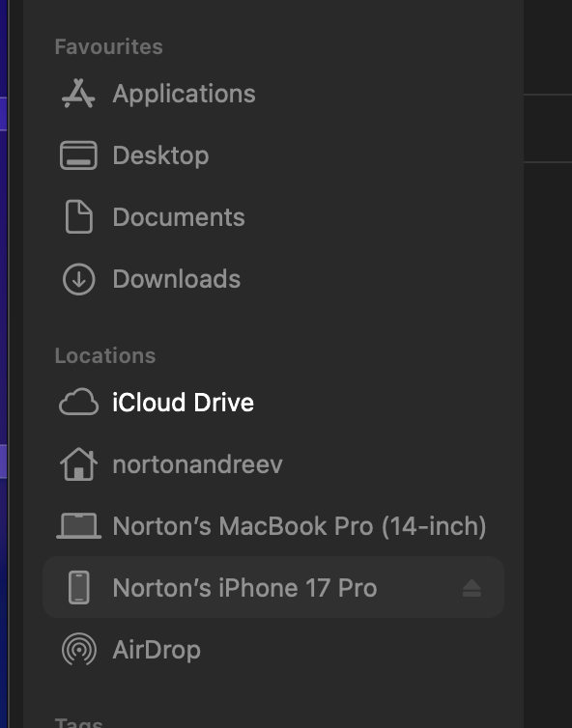Image resolution: width=572 pixels, height=728 pixels.
Task: Go to the Downloads label
Action: coord(177,279)
